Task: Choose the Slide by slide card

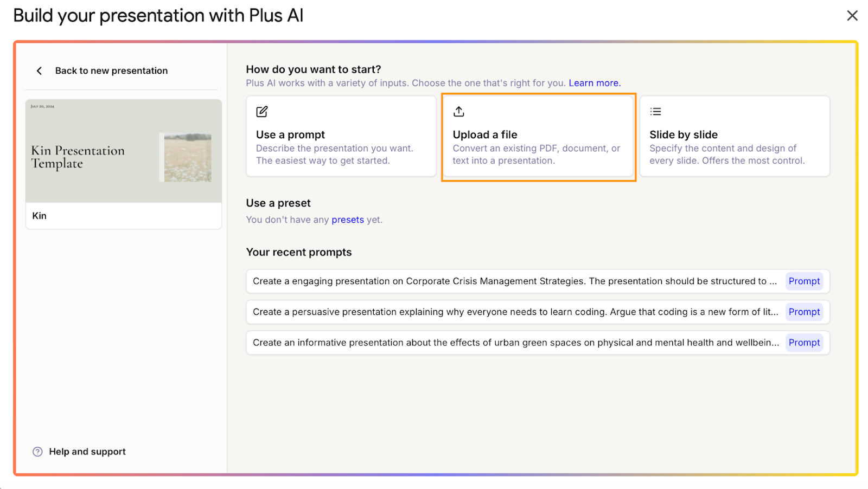Action: (735, 136)
